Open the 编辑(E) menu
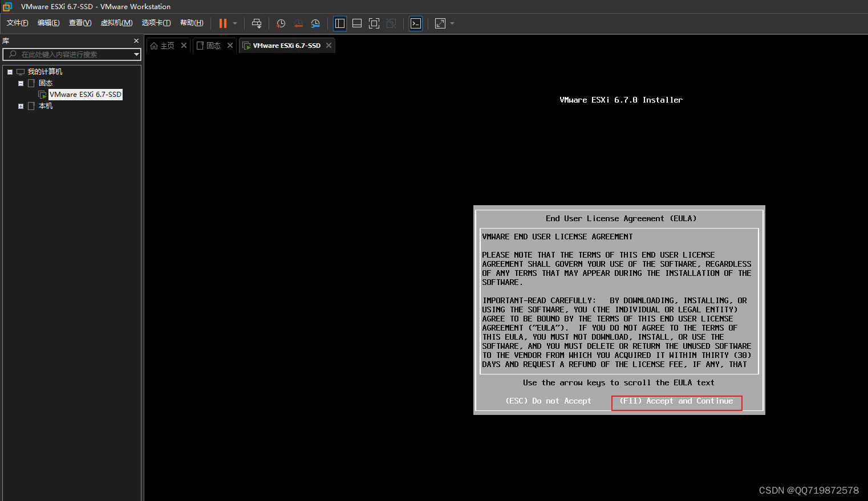 pos(48,23)
